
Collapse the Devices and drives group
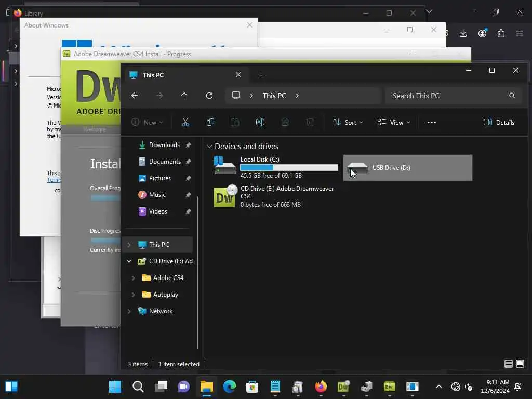coord(209,147)
